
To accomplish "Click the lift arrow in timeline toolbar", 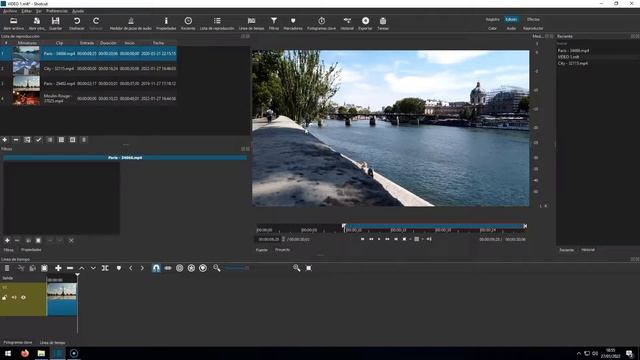I will (82, 268).
